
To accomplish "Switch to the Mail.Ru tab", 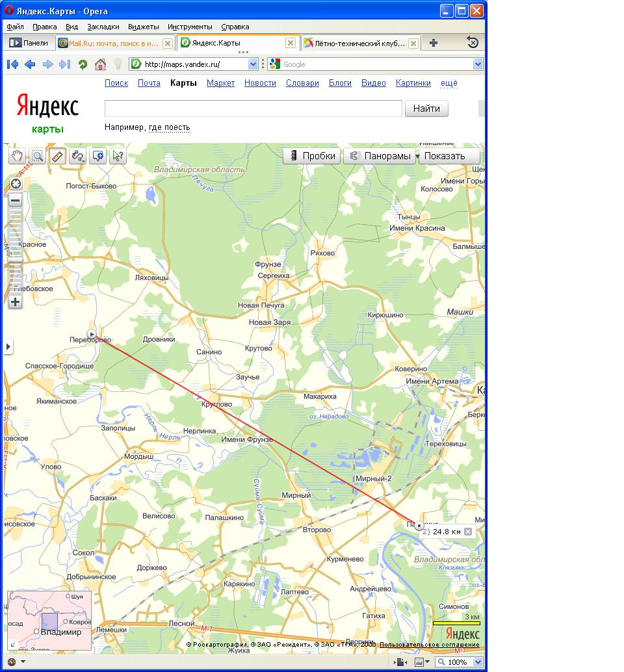I will pyautogui.click(x=109, y=44).
